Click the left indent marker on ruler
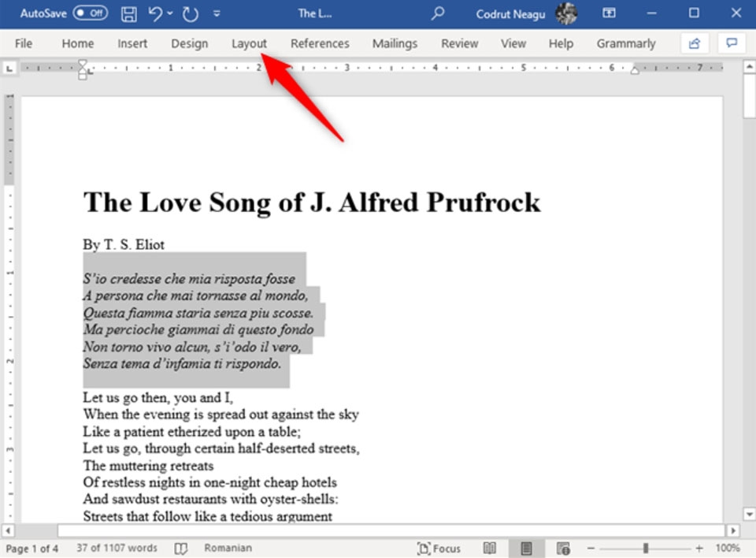This screenshot has height=558, width=756. pyautogui.click(x=83, y=76)
